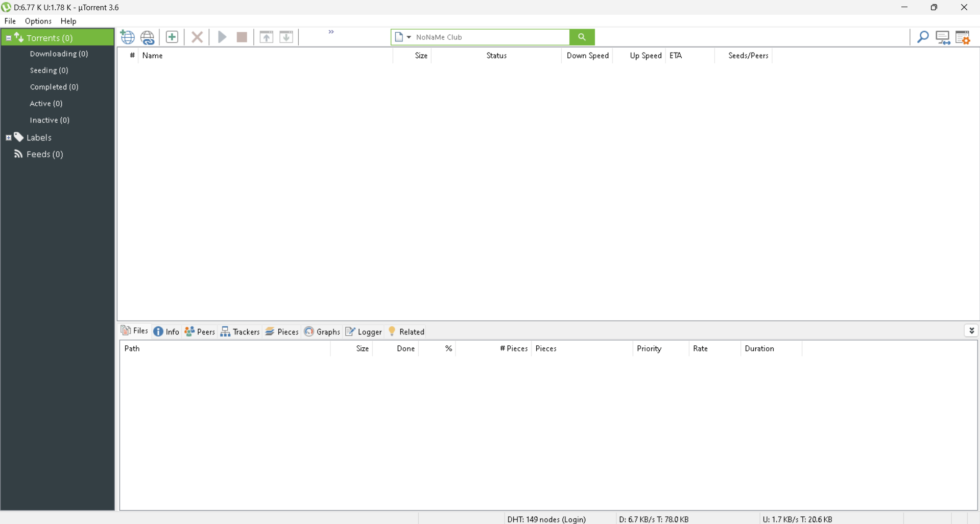The image size is (980, 524).
Task: Click U: 1.7 KB/s upload status text
Action: (x=797, y=519)
